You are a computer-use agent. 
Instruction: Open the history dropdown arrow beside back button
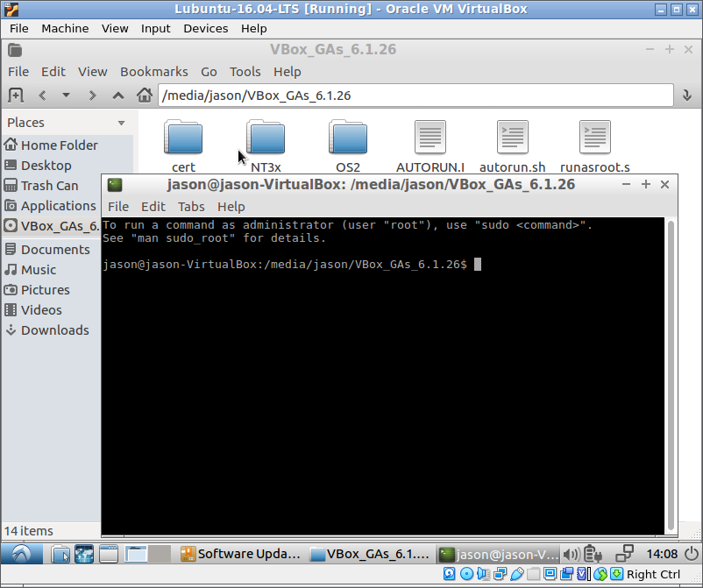point(66,95)
